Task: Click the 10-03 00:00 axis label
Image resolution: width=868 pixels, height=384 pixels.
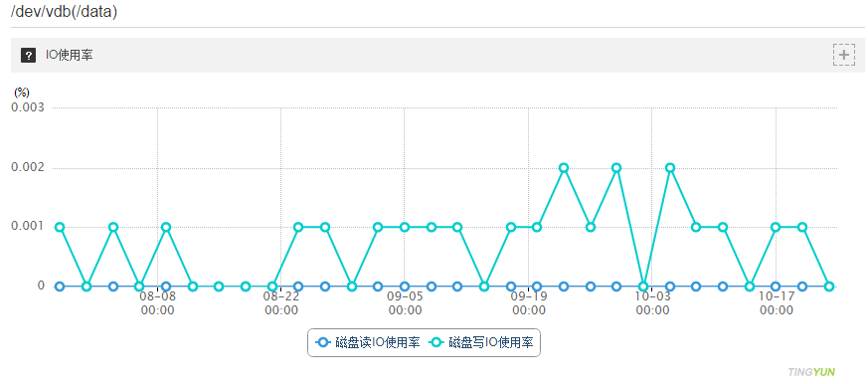Action: 652,303
